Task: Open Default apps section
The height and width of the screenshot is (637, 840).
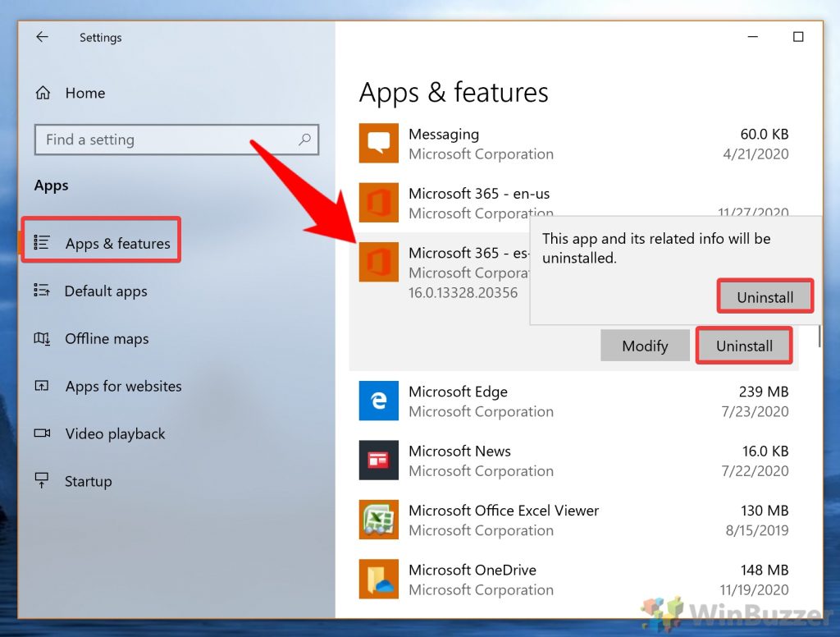Action: 106,291
